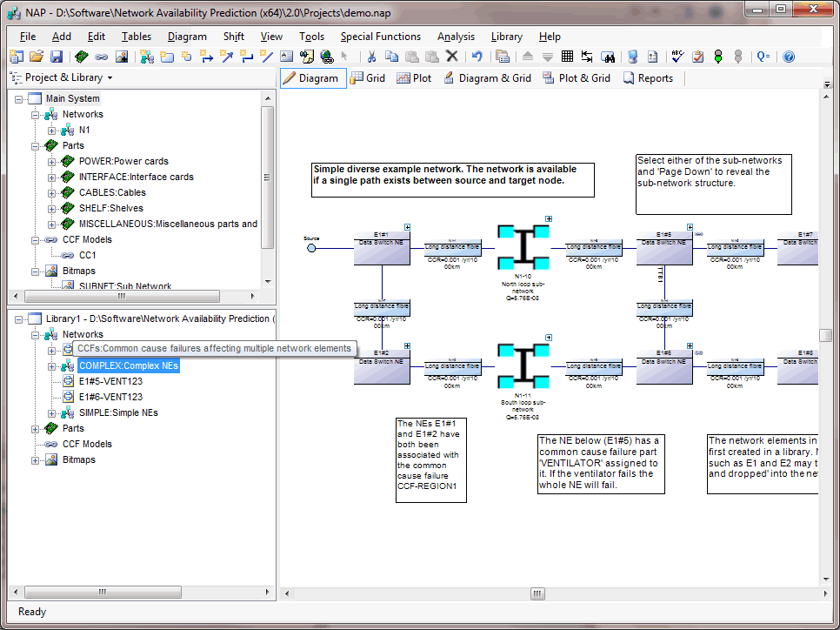Expand the POWER:Power cards tree node
The width and height of the screenshot is (840, 630).
[x=52, y=161]
